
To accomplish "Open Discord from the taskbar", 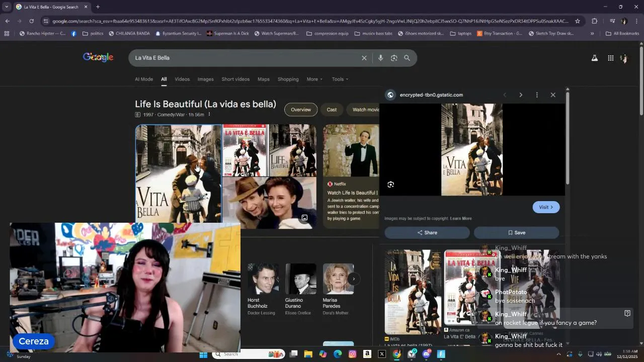I will point(427,354).
